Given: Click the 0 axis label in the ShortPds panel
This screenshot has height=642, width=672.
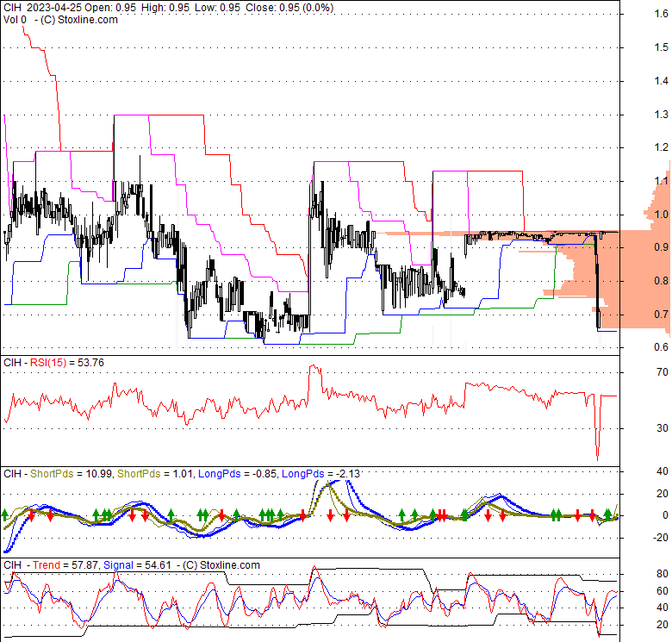Looking at the screenshot, I should point(665,515).
